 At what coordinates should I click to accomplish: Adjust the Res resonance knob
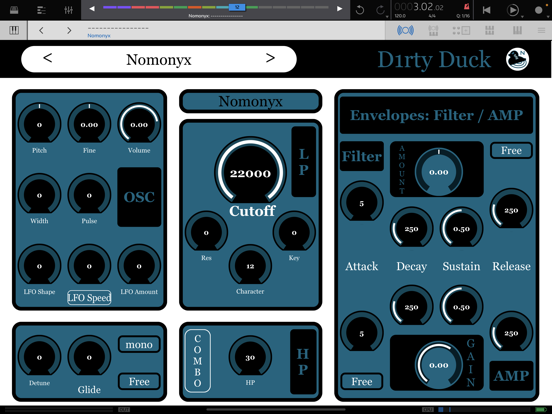(x=206, y=232)
